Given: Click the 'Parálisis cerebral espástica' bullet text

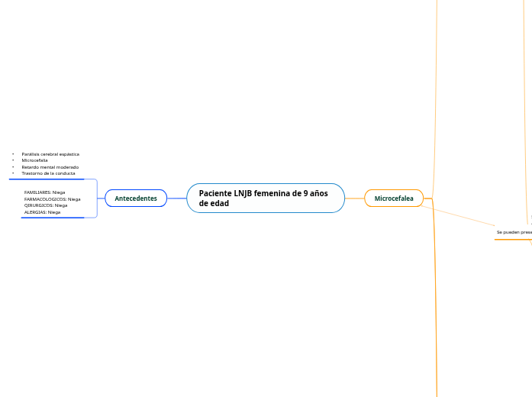Looking at the screenshot, I should (x=50, y=154).
